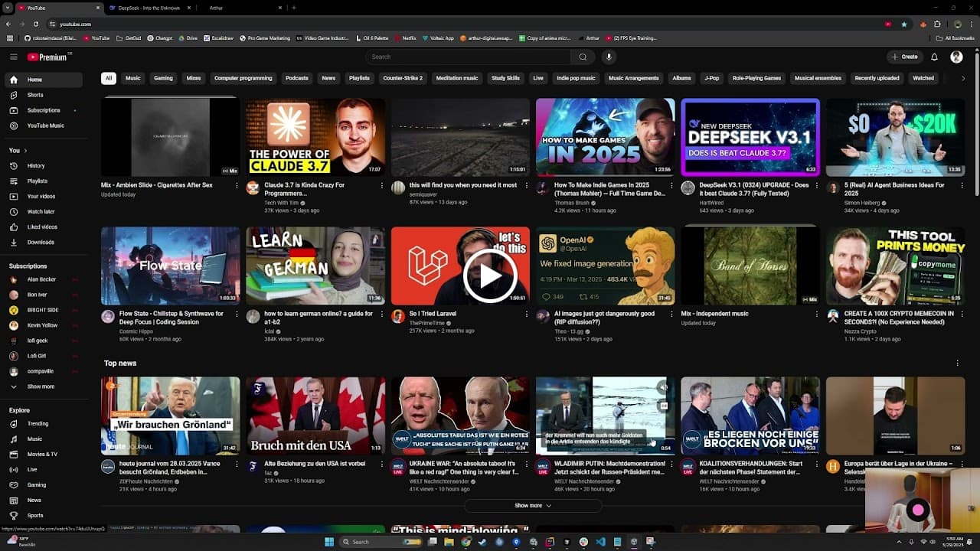Open Downloads in the sidebar
This screenshot has height=551, width=980.
click(x=41, y=243)
